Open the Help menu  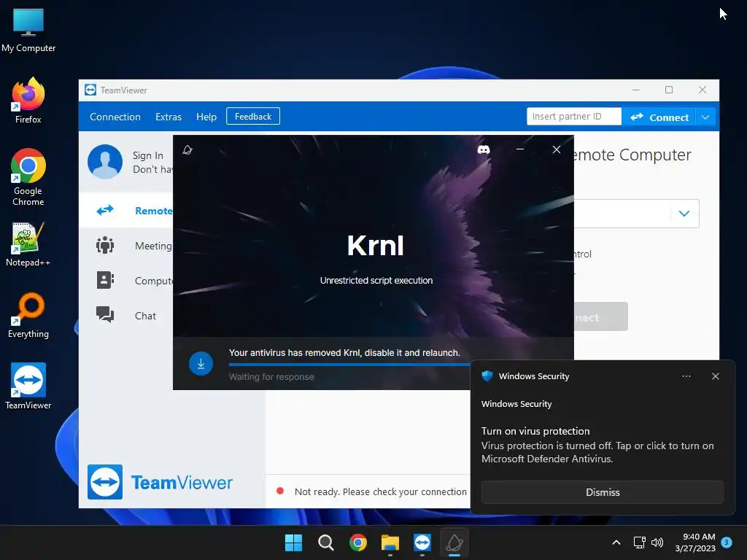pos(206,117)
